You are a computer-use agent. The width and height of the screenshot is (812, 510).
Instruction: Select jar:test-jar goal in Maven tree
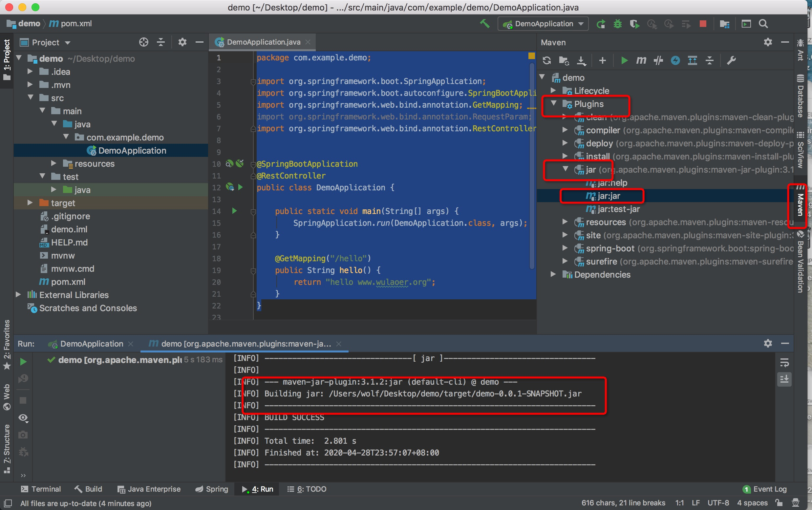(618, 209)
